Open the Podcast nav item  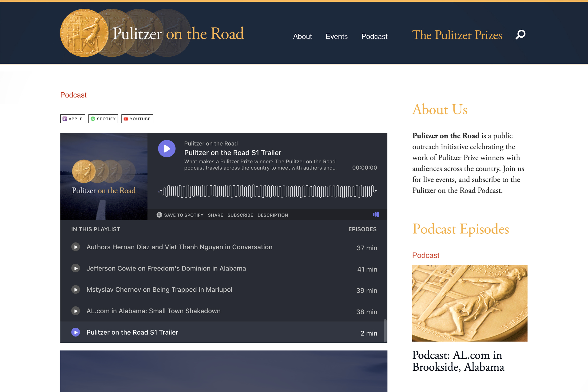(x=374, y=36)
